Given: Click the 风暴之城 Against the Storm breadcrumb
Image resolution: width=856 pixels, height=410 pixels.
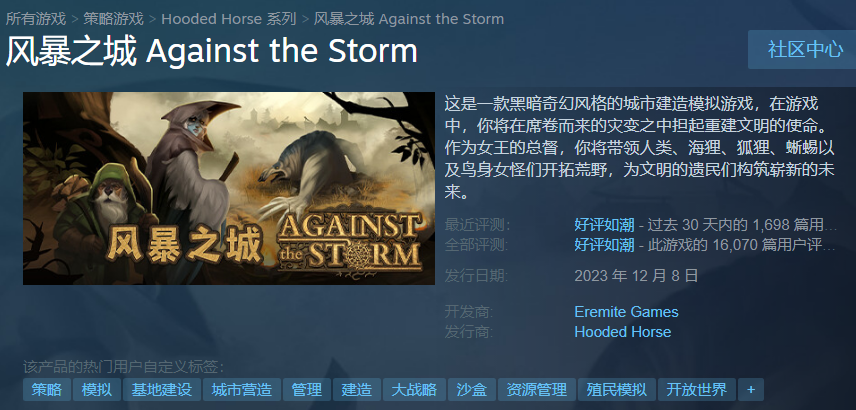Looking at the screenshot, I should [x=409, y=19].
